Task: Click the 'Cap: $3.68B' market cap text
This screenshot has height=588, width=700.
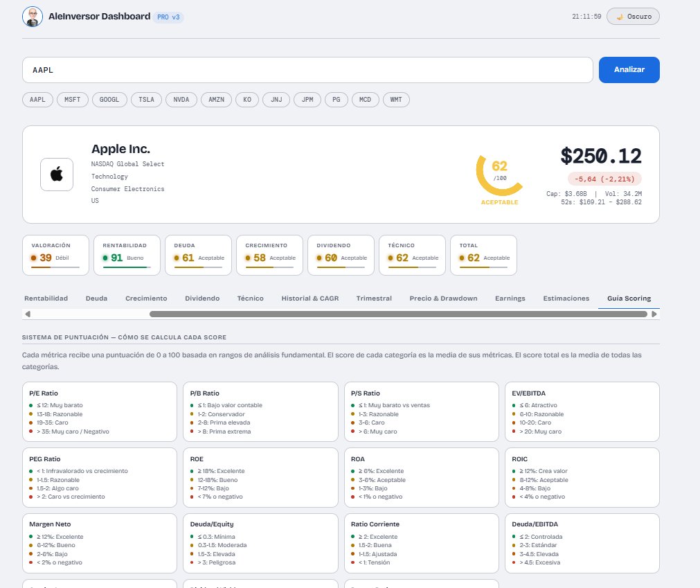Action: coord(566,194)
